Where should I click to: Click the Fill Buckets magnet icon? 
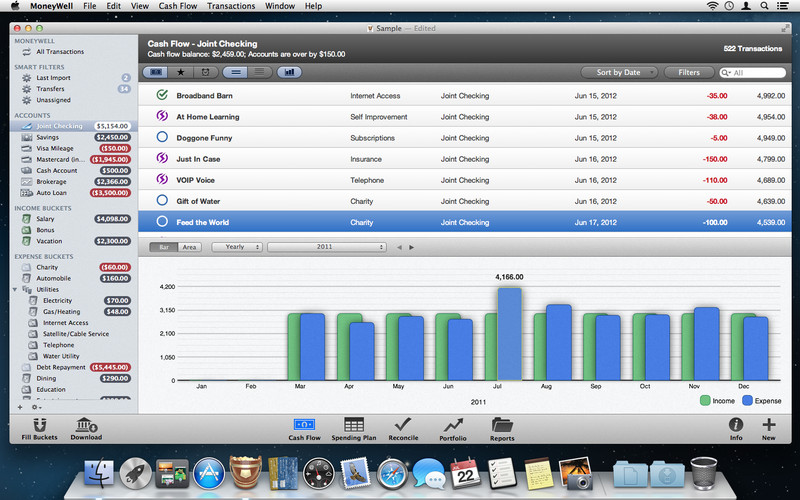click(x=39, y=425)
